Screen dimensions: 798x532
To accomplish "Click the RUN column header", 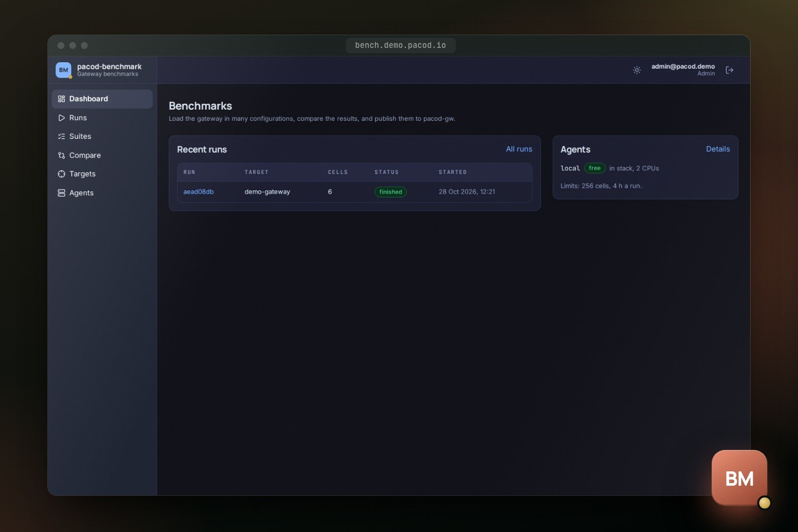I will click(189, 172).
